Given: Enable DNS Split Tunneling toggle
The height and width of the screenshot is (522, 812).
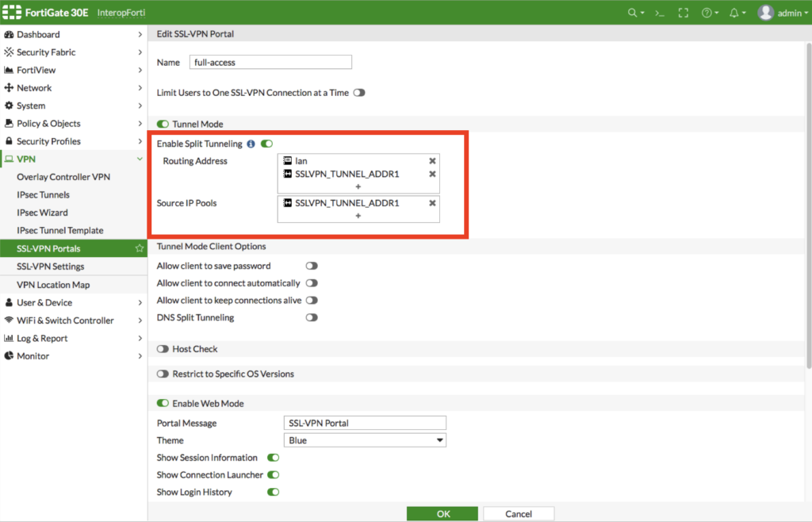Looking at the screenshot, I should click(311, 317).
